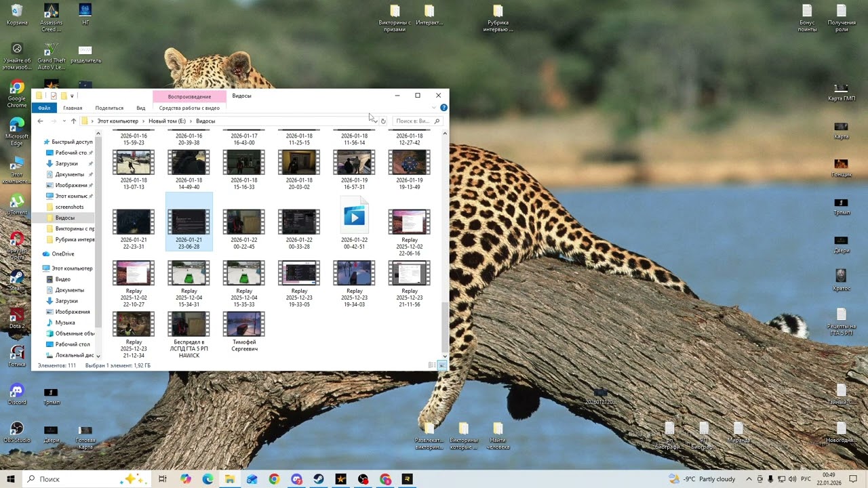The width and height of the screenshot is (868, 488).
Task: Open Рецепты на ГТА 5 РП file
Action: [841, 321]
